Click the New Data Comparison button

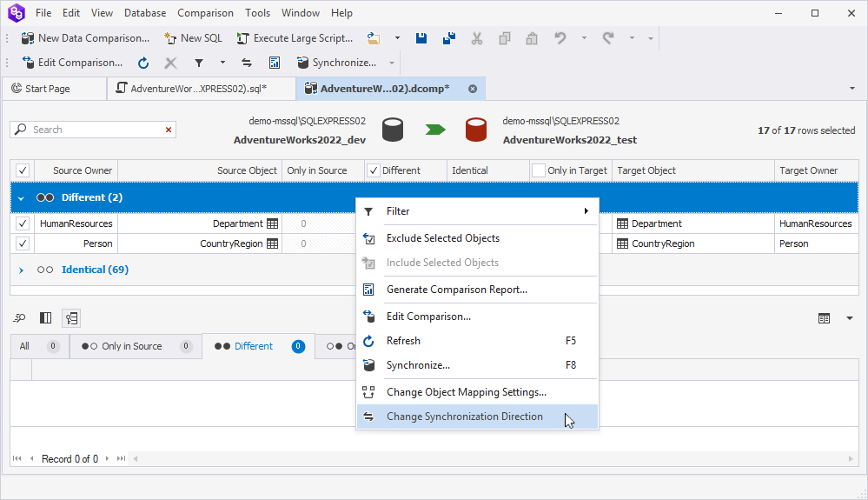pos(85,38)
